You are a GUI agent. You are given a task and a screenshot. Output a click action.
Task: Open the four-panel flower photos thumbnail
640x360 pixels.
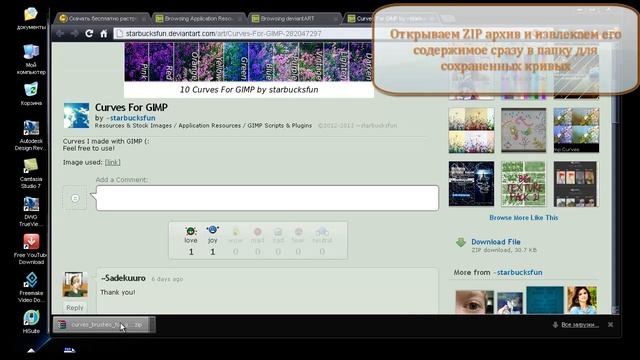(471, 130)
